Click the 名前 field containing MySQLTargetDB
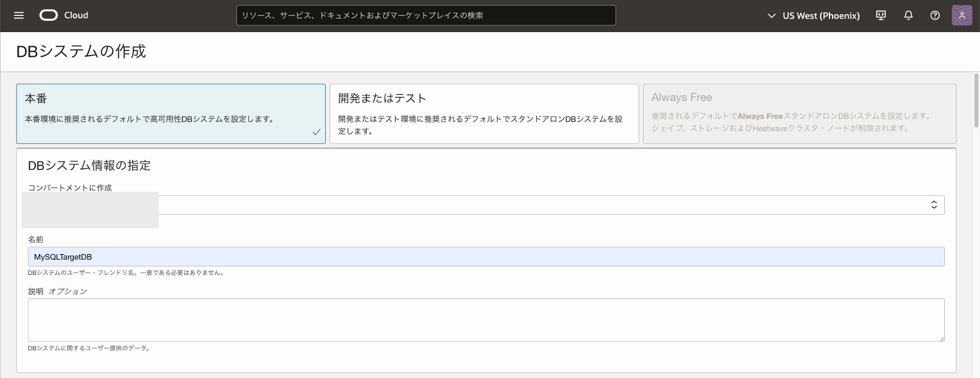980x378 pixels. [486, 257]
